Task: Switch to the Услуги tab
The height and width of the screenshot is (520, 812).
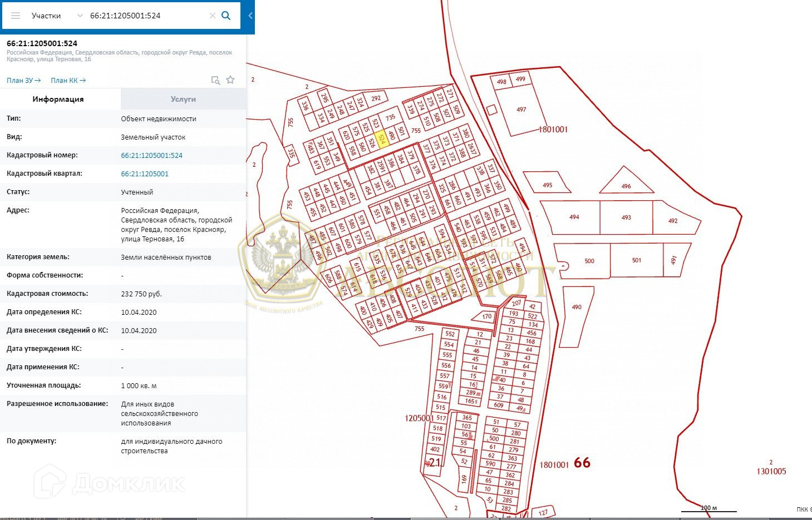Action: pos(183,99)
